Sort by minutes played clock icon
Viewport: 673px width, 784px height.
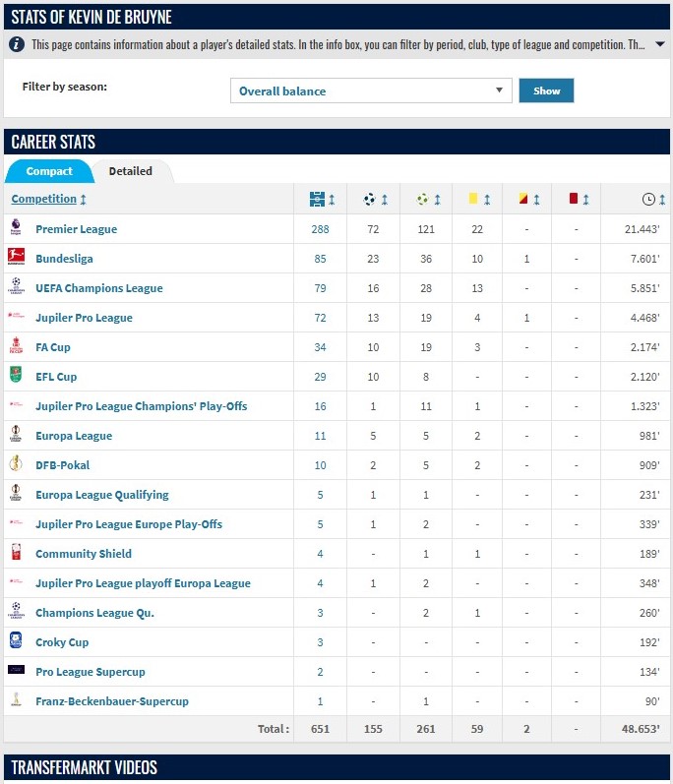(x=648, y=199)
